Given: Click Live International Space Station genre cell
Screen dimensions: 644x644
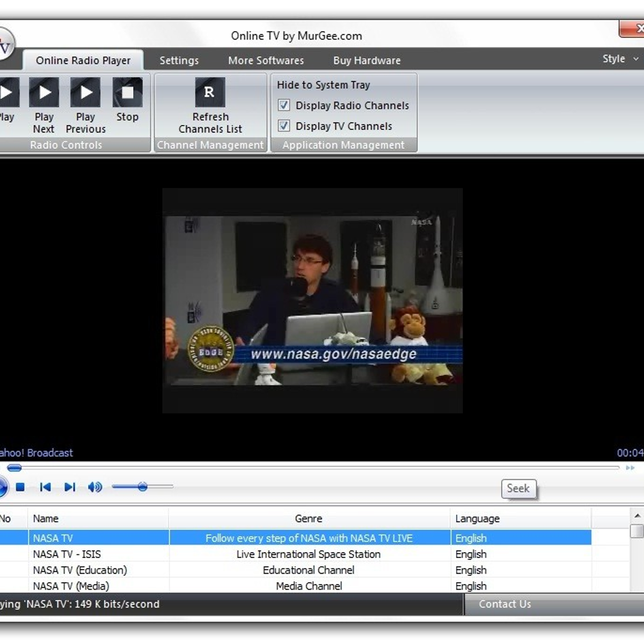Looking at the screenshot, I should [x=309, y=554].
